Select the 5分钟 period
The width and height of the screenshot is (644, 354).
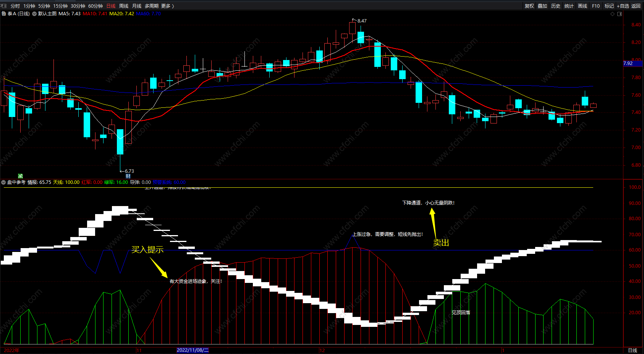[44, 6]
